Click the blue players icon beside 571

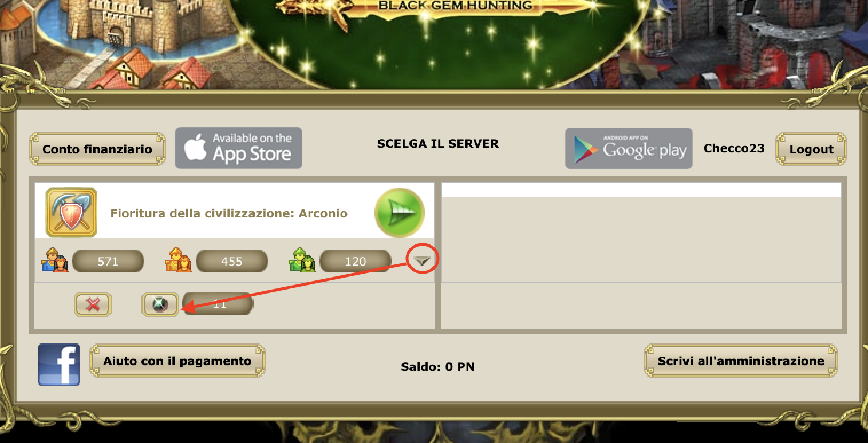[55, 260]
